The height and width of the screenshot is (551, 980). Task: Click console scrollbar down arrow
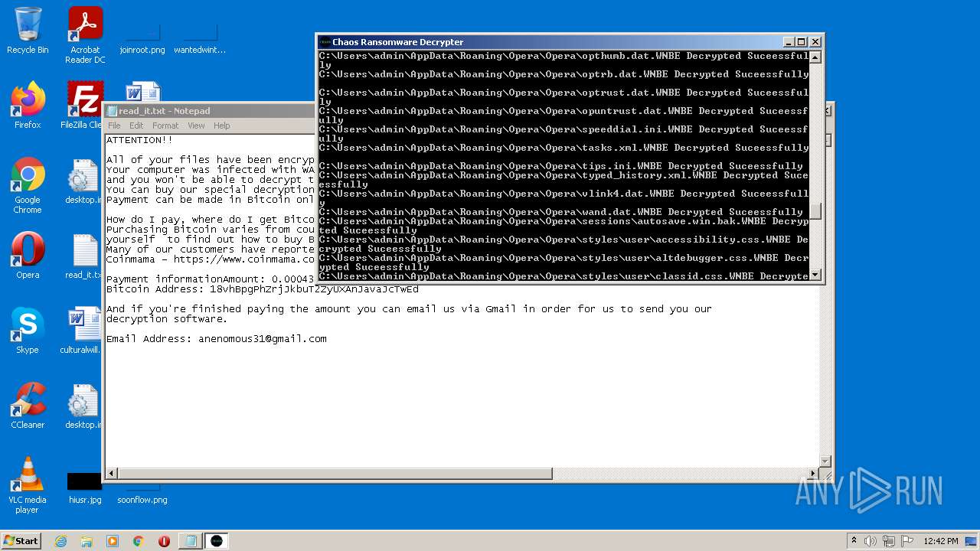[x=815, y=275]
